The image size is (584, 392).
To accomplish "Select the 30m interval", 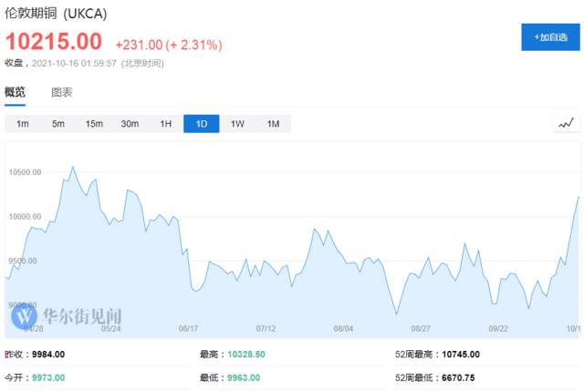I will 130,124.
